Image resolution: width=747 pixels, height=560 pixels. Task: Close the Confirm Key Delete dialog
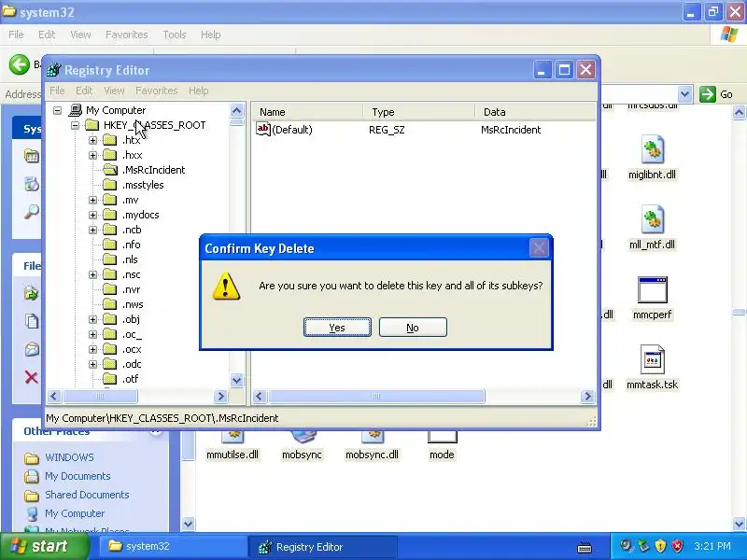pyautogui.click(x=539, y=247)
